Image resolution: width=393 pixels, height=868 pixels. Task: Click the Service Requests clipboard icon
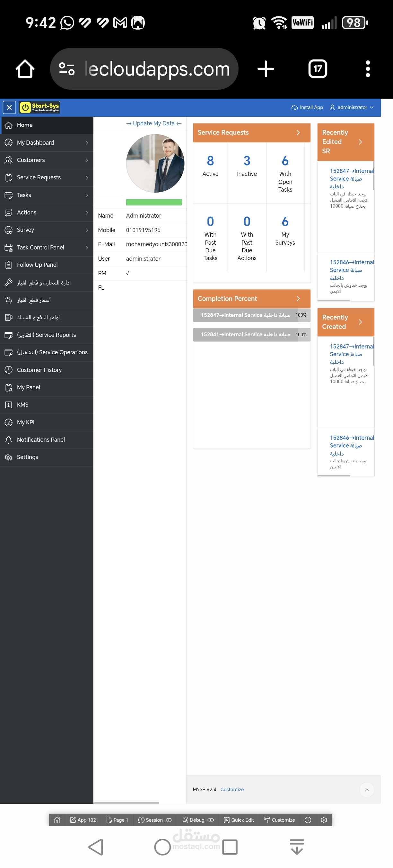point(8,177)
